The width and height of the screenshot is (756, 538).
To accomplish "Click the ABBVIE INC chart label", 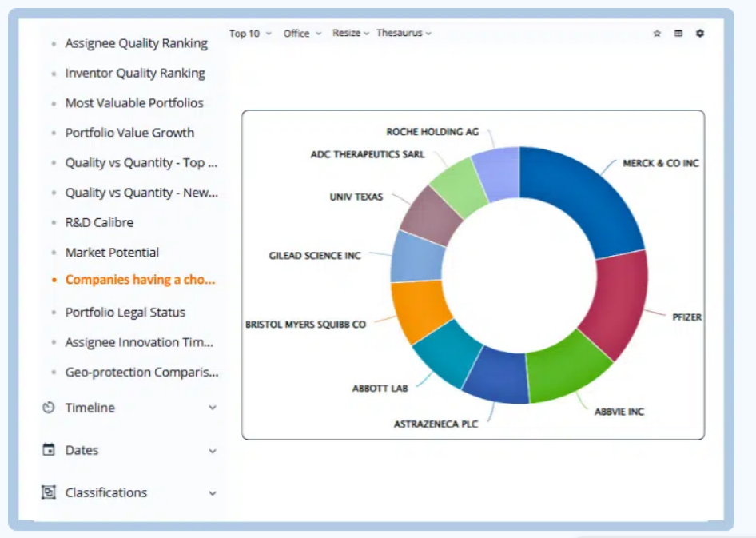I will pos(619,412).
